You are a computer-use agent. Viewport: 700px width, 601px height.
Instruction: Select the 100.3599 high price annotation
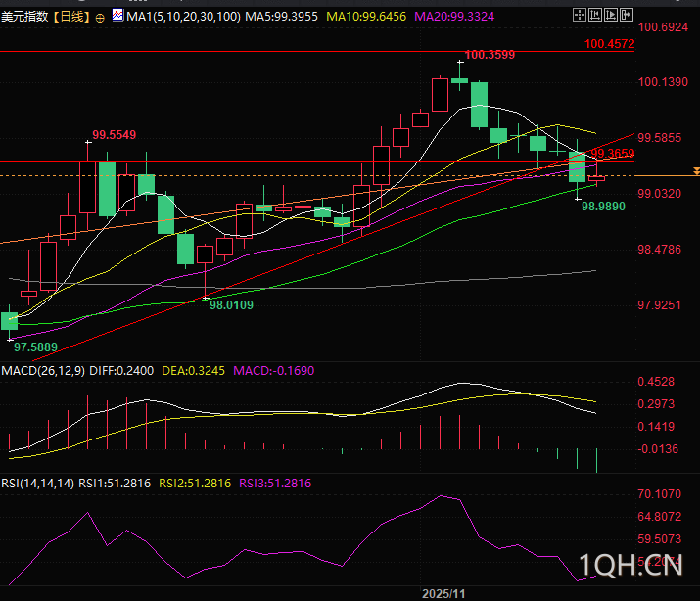click(490, 55)
